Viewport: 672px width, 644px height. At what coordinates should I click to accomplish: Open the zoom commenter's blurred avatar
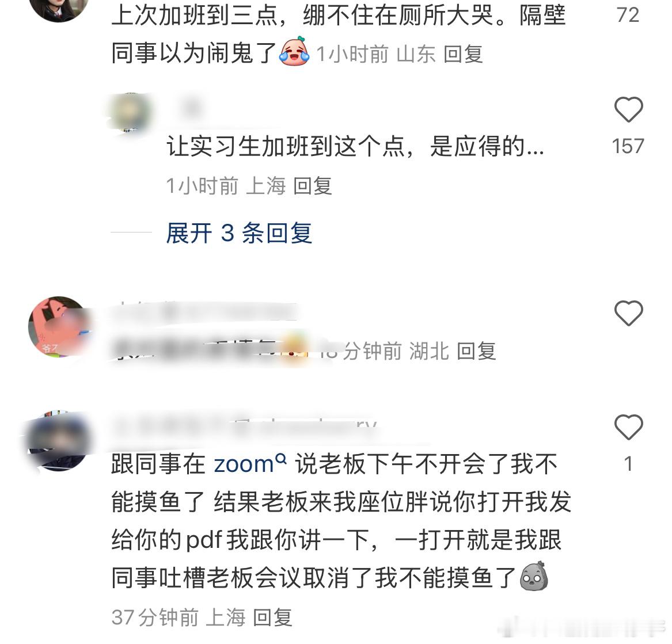click(59, 441)
